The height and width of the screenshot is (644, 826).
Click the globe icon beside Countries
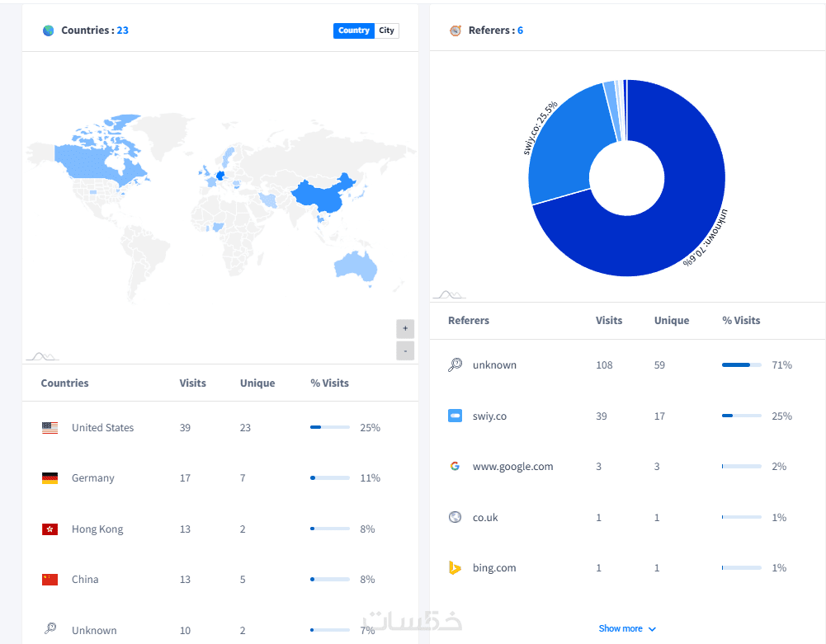pyautogui.click(x=48, y=31)
